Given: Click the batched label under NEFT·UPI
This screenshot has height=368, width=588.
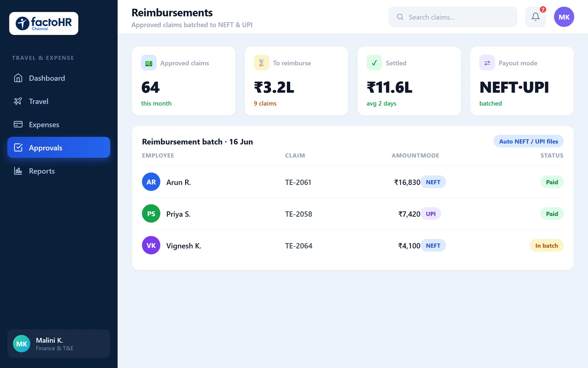Looking at the screenshot, I should pos(490,103).
